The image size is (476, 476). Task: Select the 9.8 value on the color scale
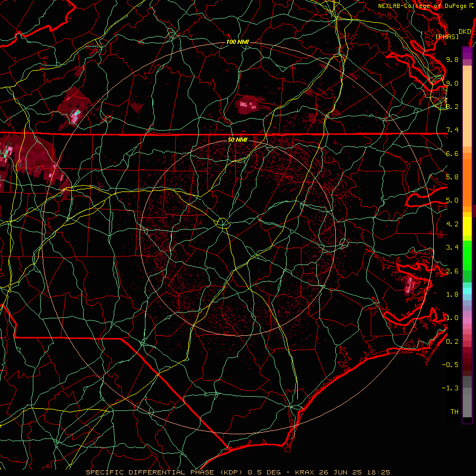pos(452,59)
